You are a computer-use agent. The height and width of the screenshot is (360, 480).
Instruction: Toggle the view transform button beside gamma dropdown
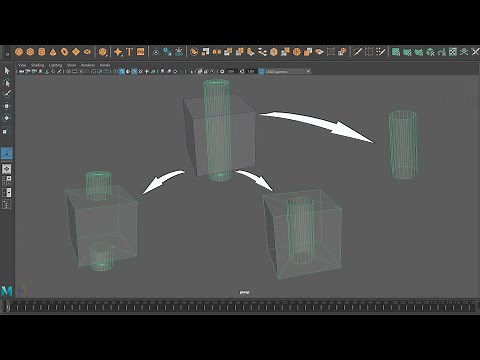click(x=261, y=71)
